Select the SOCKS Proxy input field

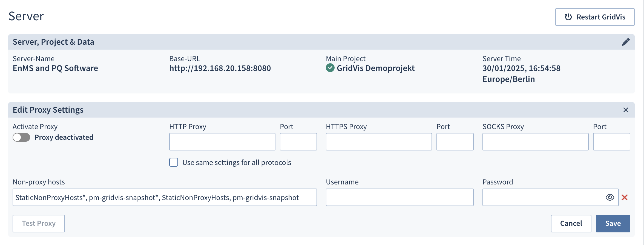(535, 142)
